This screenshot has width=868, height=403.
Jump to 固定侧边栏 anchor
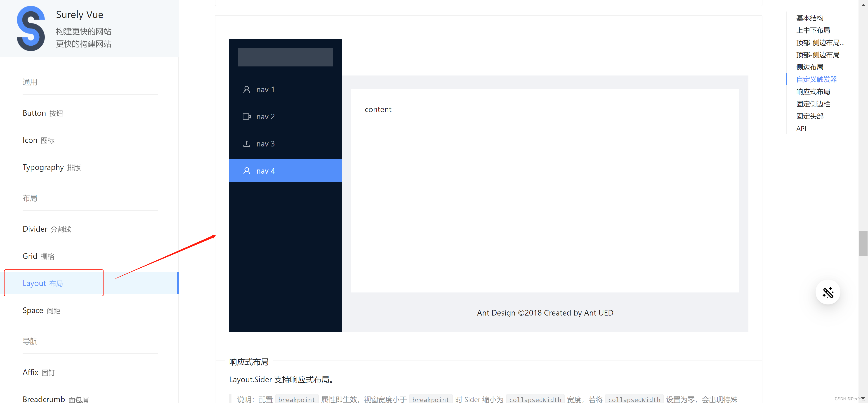point(813,104)
